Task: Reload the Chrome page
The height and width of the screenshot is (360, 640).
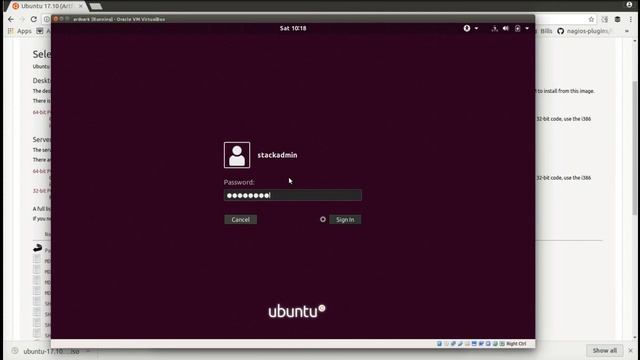Action: coord(34,19)
